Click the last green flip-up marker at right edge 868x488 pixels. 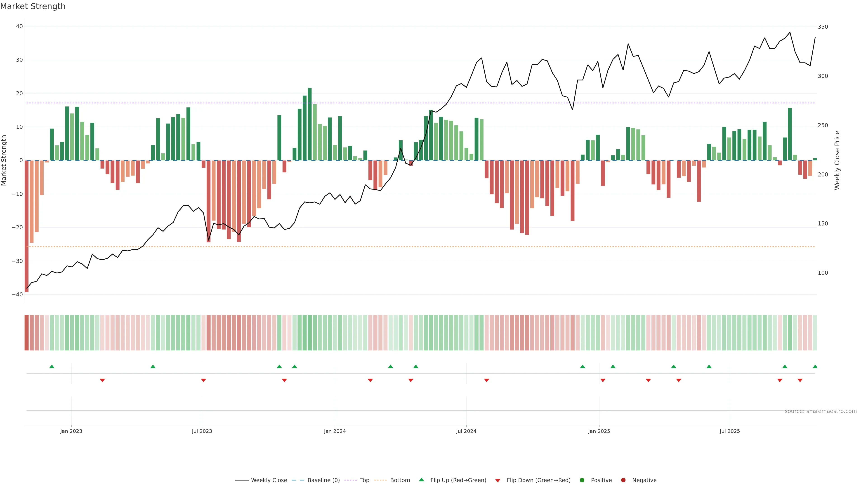[x=815, y=366]
